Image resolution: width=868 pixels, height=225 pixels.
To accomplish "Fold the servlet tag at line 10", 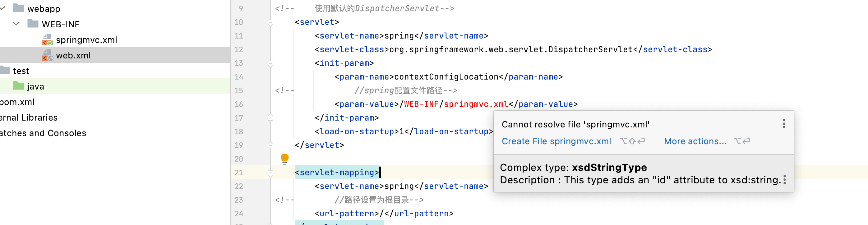I will click(x=270, y=23).
